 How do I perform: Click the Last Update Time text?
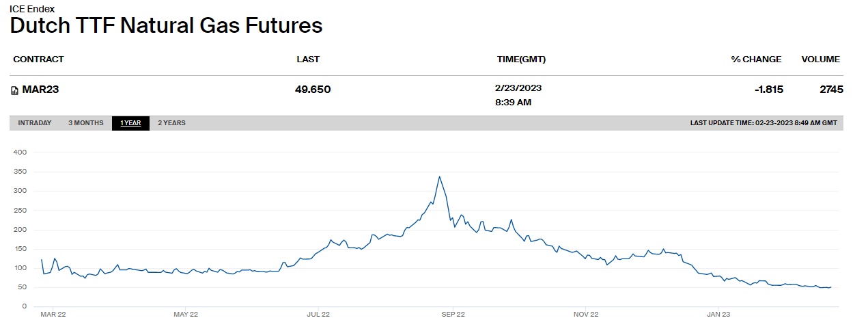[x=763, y=123]
